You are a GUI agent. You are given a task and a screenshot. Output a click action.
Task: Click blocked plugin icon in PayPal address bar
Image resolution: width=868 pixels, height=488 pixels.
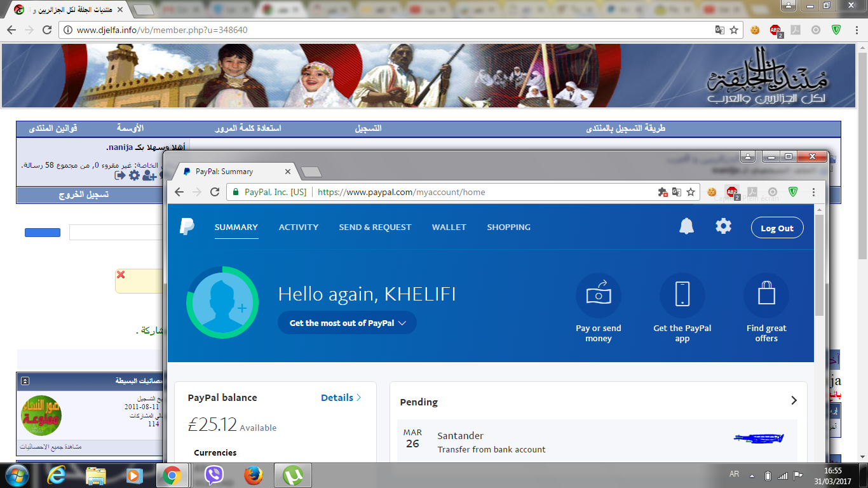point(663,192)
